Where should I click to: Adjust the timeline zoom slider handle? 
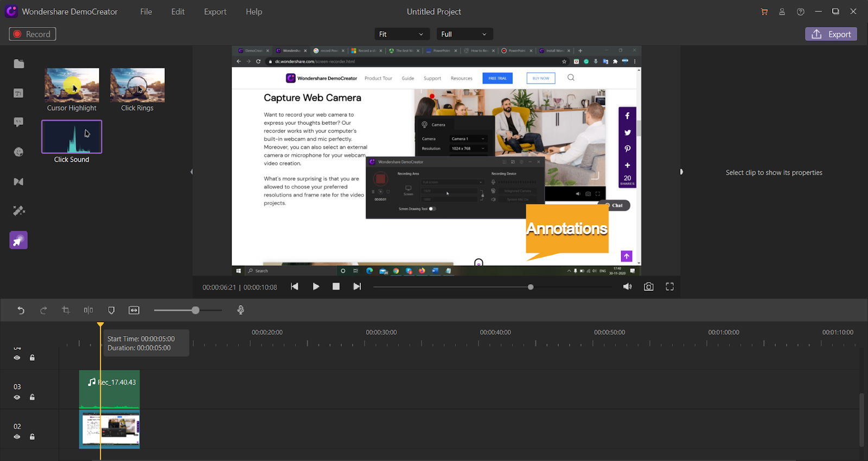(195, 310)
